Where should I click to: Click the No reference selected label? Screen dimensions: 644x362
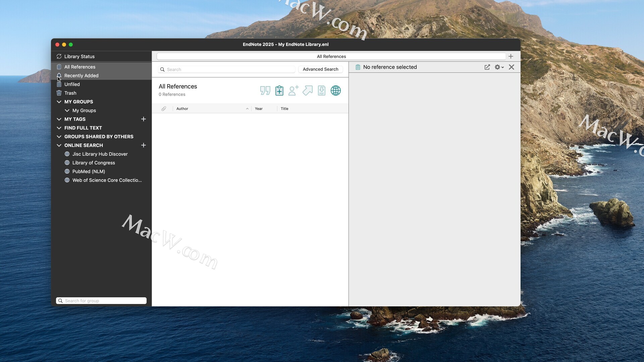390,67
